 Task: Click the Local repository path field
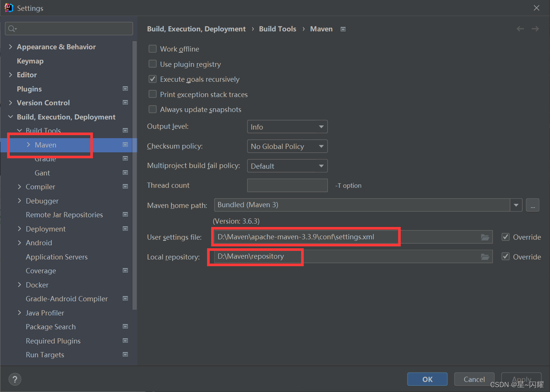tap(353, 256)
